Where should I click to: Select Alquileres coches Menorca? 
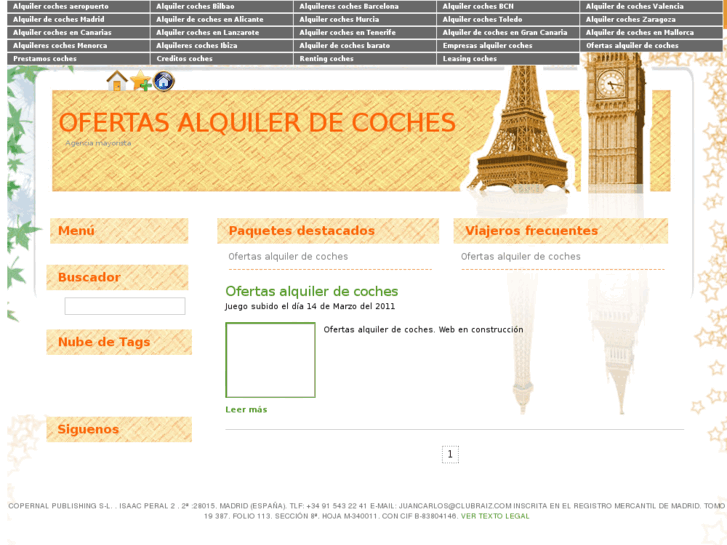tap(78, 45)
